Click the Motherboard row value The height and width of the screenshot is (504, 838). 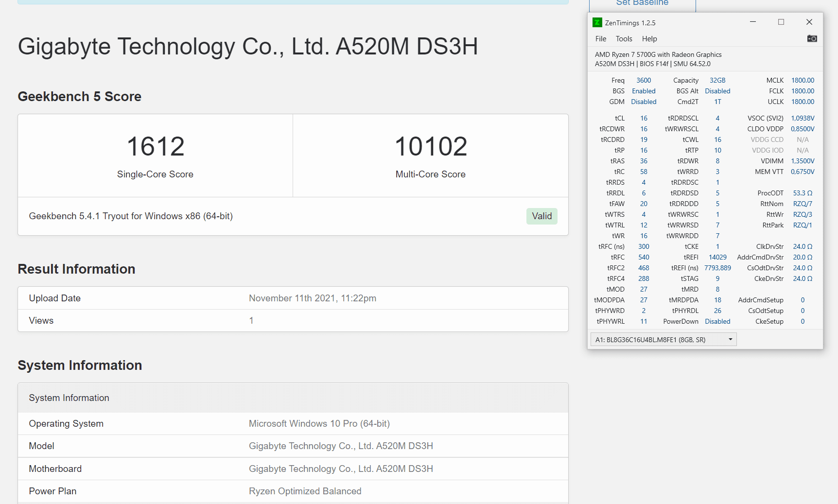click(x=341, y=469)
